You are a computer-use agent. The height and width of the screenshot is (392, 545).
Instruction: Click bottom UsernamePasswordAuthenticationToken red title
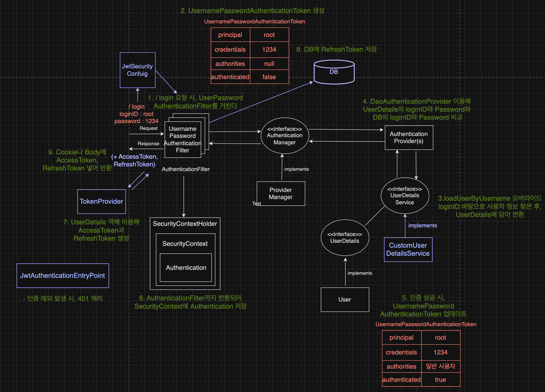tap(426, 324)
